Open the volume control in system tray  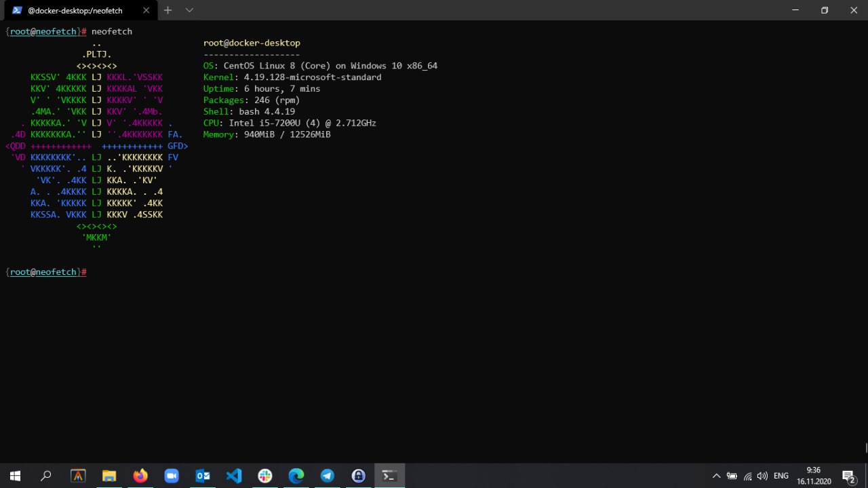coord(762,476)
